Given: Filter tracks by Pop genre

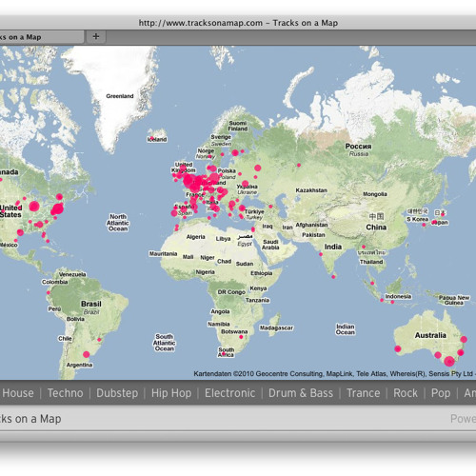Looking at the screenshot, I should tap(441, 393).
